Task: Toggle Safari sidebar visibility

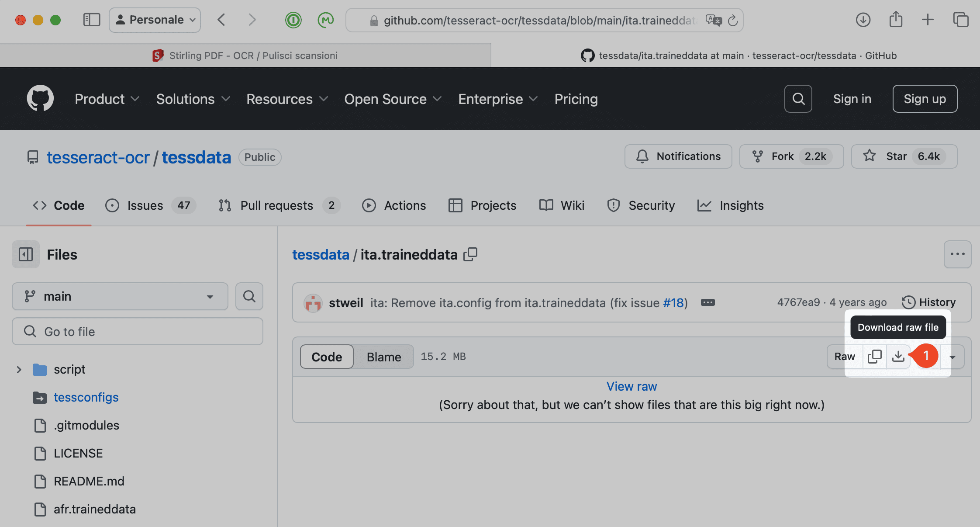Action: pos(92,20)
